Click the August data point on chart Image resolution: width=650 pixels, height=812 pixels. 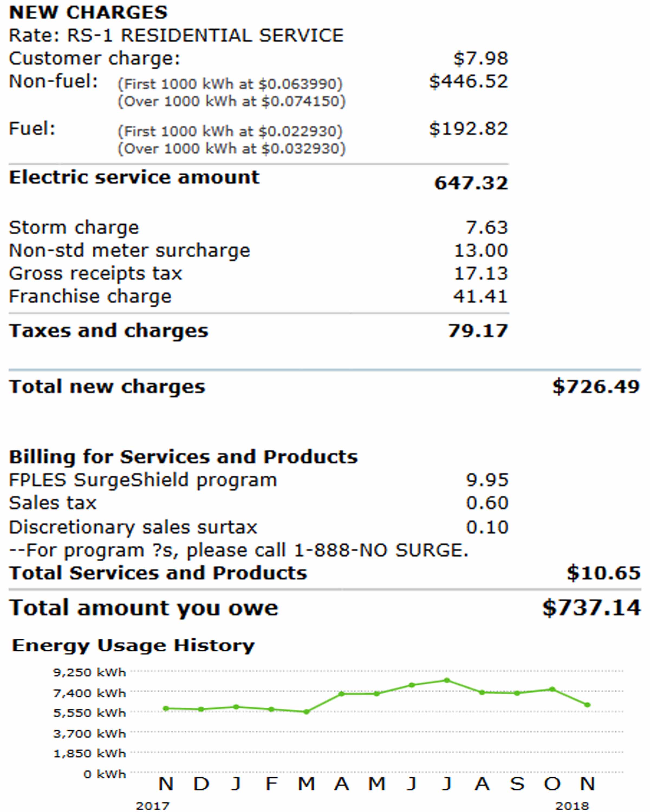(482, 692)
